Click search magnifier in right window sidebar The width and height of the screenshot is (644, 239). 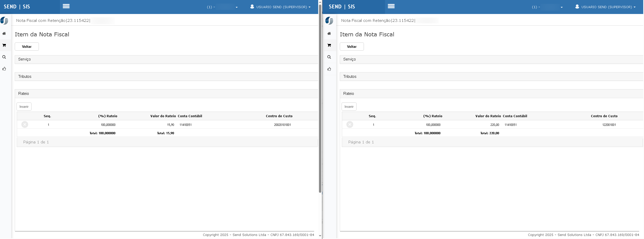tap(329, 57)
